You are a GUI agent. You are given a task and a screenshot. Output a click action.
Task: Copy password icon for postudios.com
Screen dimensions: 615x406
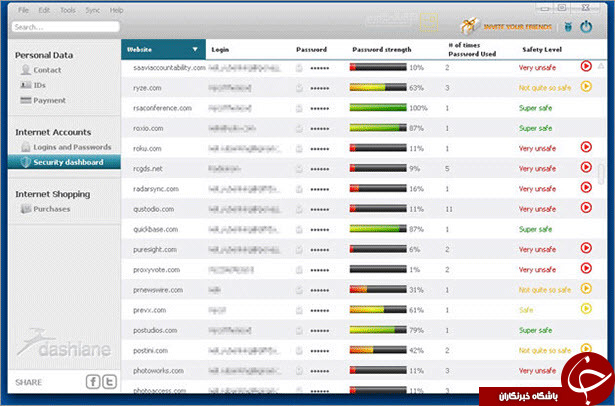(299, 331)
